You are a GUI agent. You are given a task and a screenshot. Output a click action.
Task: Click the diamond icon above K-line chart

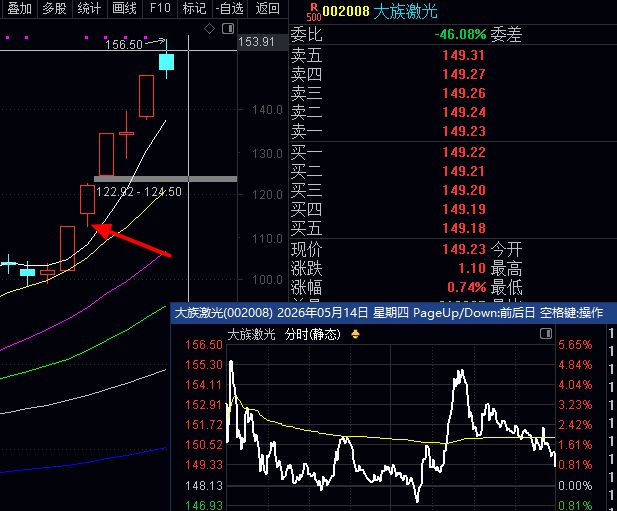coord(209,28)
